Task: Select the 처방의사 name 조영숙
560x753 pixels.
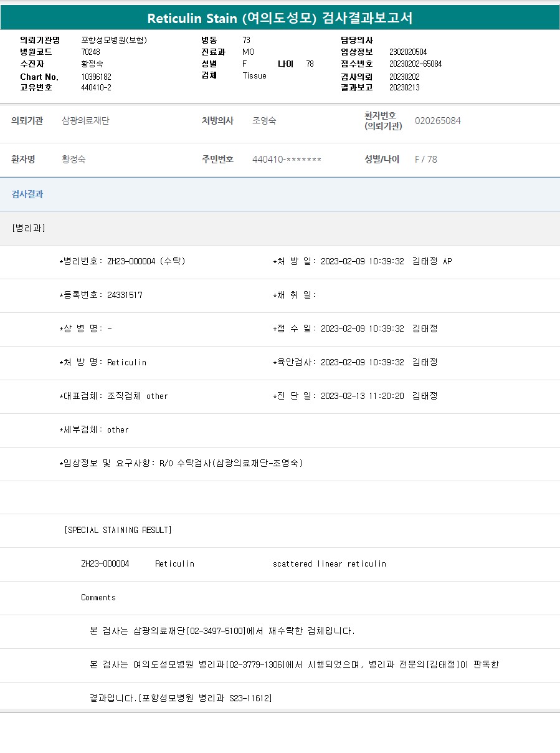Action: (x=264, y=121)
